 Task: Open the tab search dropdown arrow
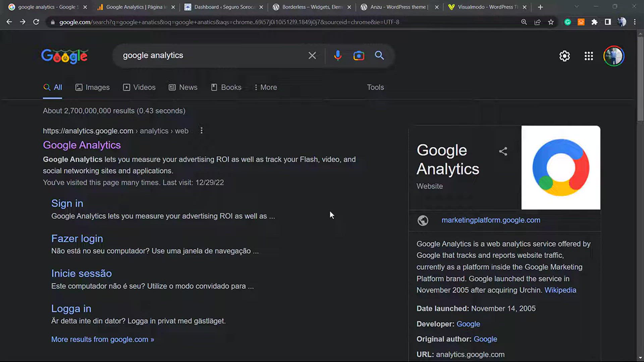tap(577, 6)
